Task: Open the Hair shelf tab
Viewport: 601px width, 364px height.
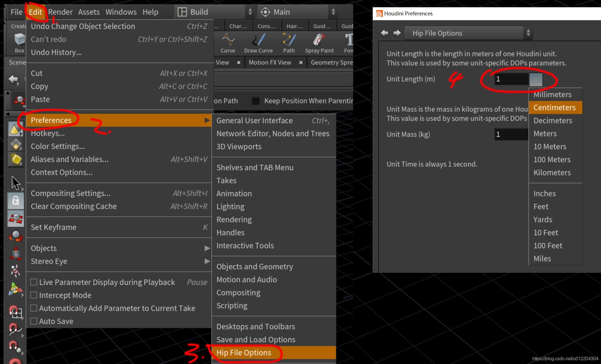Action: coord(294,26)
